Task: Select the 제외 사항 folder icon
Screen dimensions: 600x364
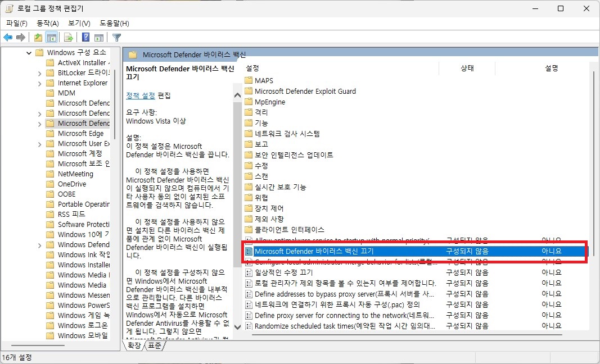Action: tap(249, 219)
